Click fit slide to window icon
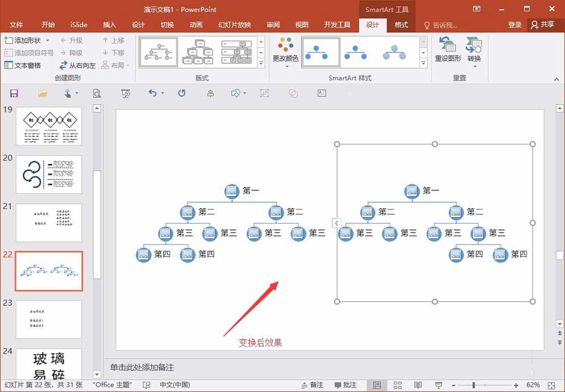This screenshot has height=392, width=565. tap(551, 385)
